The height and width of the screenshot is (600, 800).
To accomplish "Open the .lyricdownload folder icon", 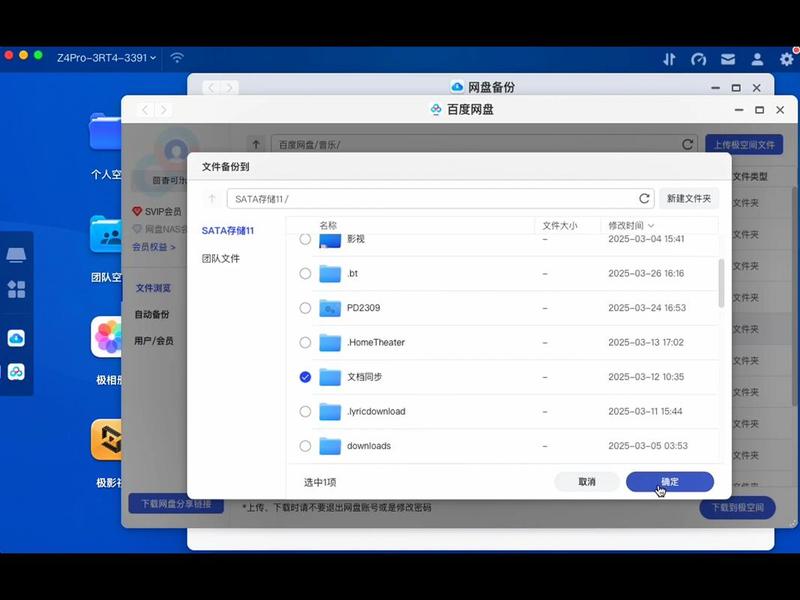I will coord(330,411).
